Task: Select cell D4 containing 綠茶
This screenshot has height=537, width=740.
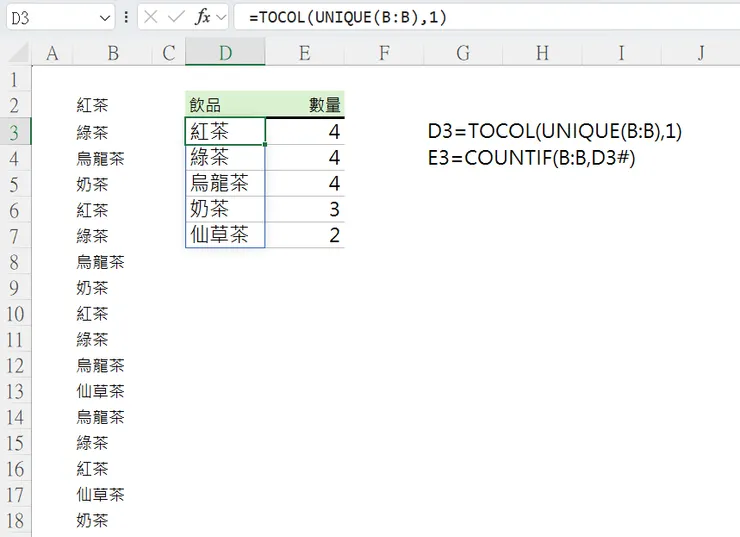Action: [225, 157]
